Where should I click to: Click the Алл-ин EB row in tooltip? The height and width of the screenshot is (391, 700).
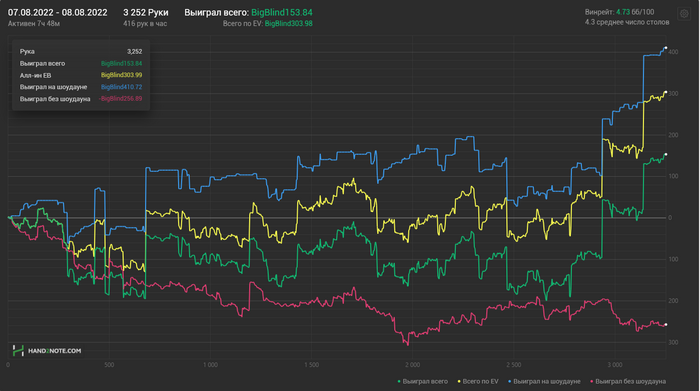point(81,75)
